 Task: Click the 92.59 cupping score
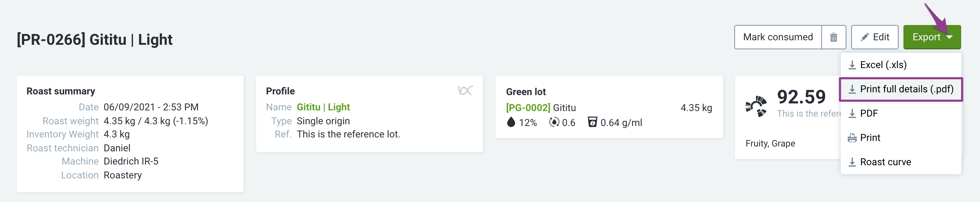pyautogui.click(x=801, y=97)
